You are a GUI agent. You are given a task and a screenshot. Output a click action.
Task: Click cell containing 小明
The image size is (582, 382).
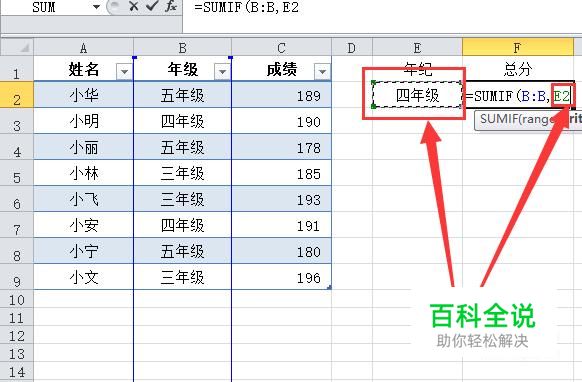pyautogui.click(x=84, y=121)
